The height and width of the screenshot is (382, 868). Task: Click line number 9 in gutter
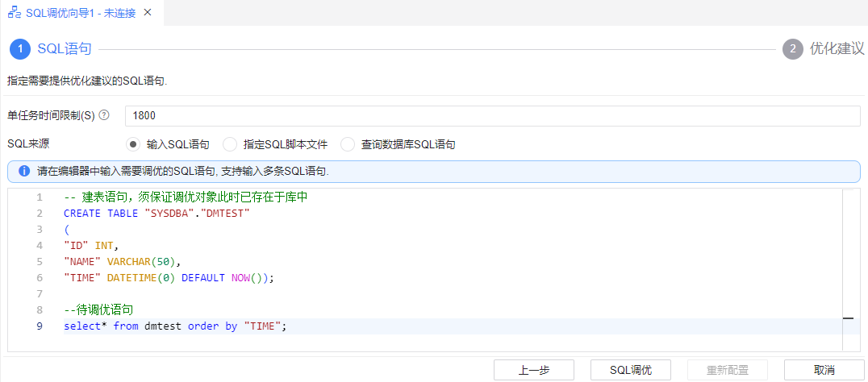tap(40, 326)
